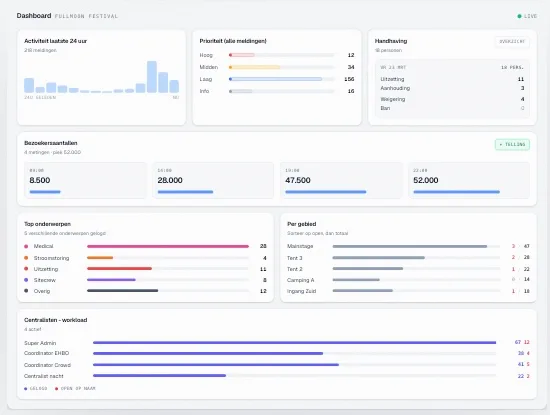Image resolution: width=550 pixels, height=415 pixels.
Task: Click the Info priority label
Action: click(204, 91)
